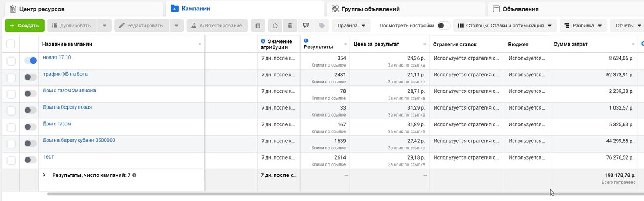Screen dimensions: 644x201
Task: Click info icon above Результаты header
Action: [x=306, y=40]
